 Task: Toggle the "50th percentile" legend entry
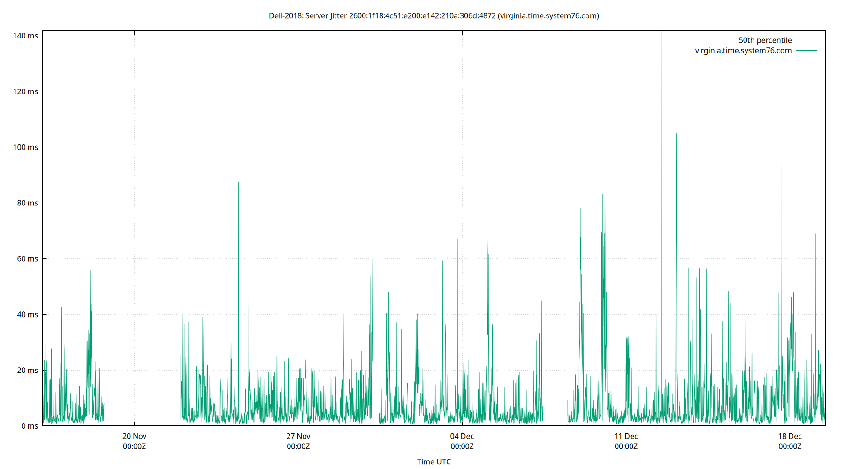coord(765,40)
